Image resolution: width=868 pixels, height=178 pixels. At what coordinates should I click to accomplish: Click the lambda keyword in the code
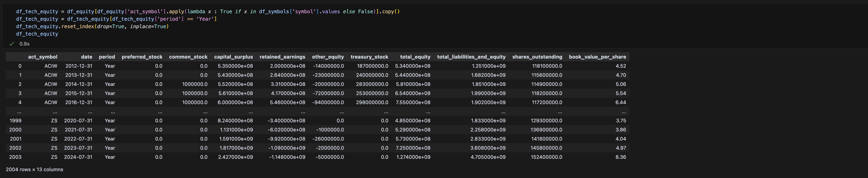(x=196, y=11)
